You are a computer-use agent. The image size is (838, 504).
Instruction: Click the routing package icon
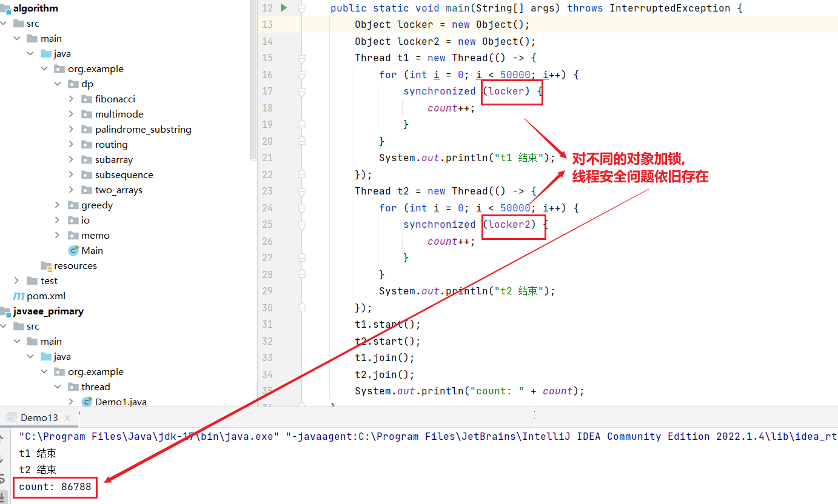[87, 144]
